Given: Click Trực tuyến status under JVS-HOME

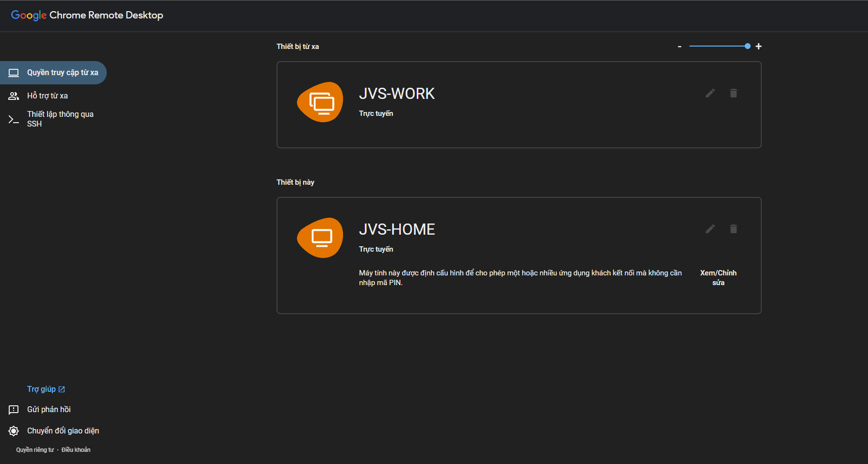Looking at the screenshot, I should tap(376, 249).
